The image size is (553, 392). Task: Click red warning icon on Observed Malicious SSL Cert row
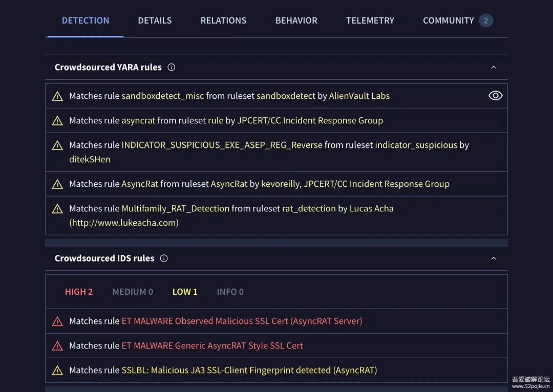tap(57, 321)
